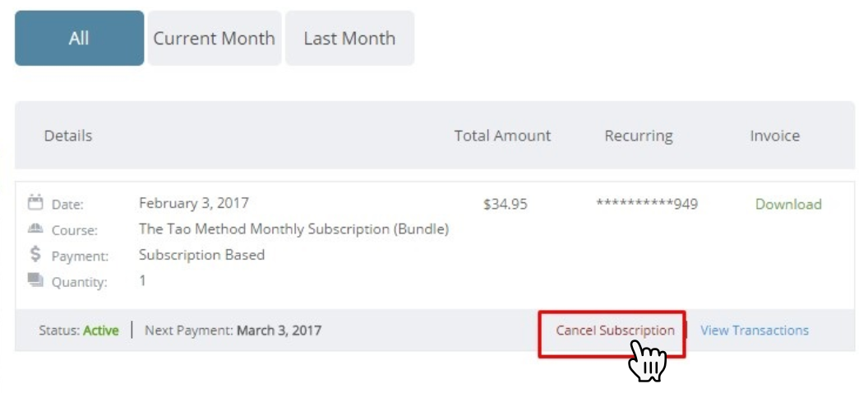Click the course icon beside Course label
868x393 pixels.
35,229
